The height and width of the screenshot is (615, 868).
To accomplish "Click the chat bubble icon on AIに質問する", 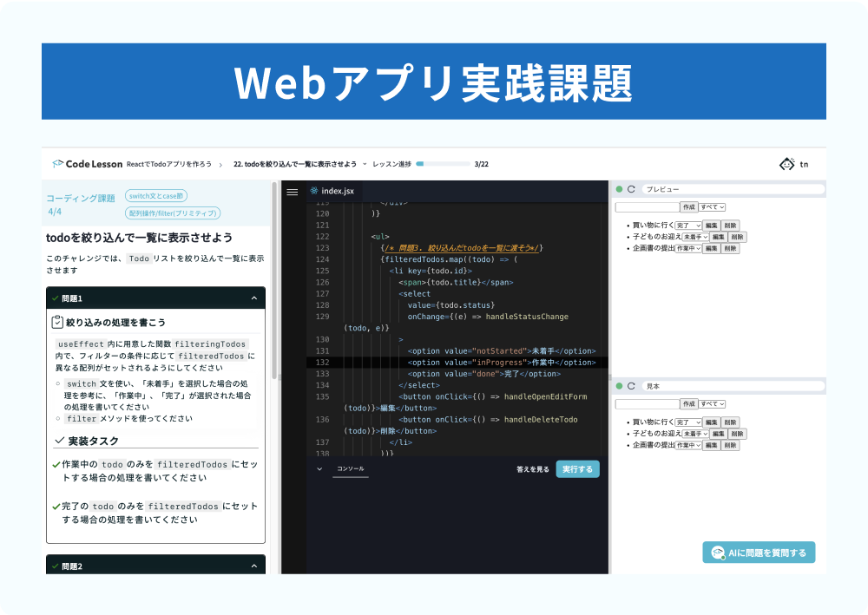I will coord(717,552).
